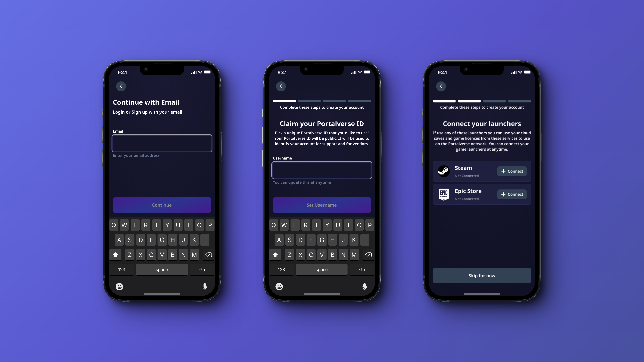
Task: Click the emoji icon on email keyboard
Action: point(119,286)
